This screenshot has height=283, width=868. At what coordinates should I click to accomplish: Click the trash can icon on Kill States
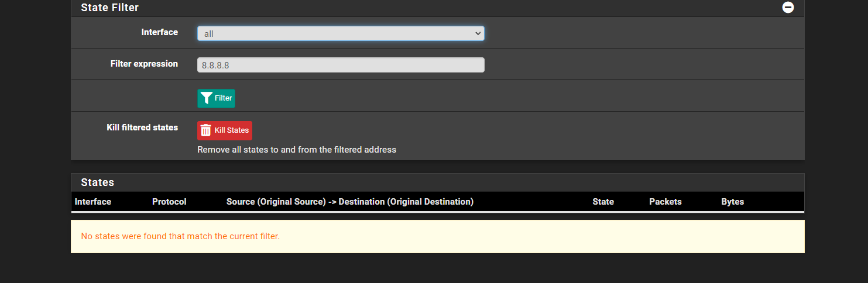pyautogui.click(x=206, y=130)
